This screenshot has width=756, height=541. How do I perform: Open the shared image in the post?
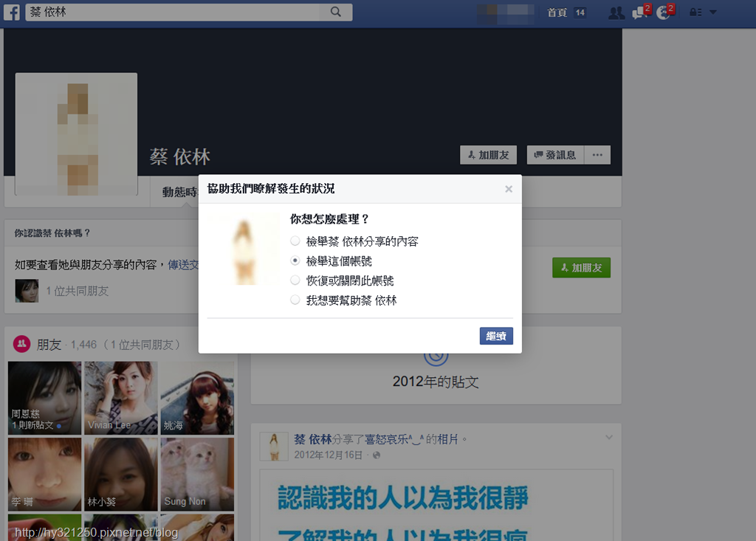pos(436,506)
